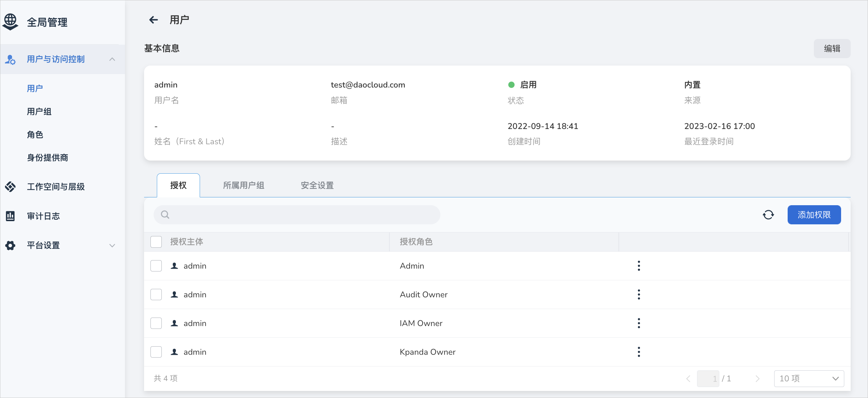The width and height of the screenshot is (868, 398).
Task: Click into the authorization search field
Action: click(x=297, y=215)
